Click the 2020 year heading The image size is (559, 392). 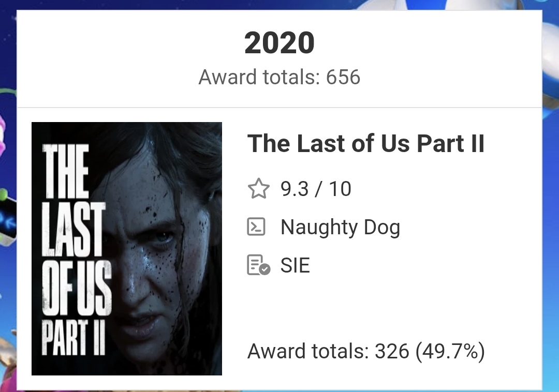[279, 43]
